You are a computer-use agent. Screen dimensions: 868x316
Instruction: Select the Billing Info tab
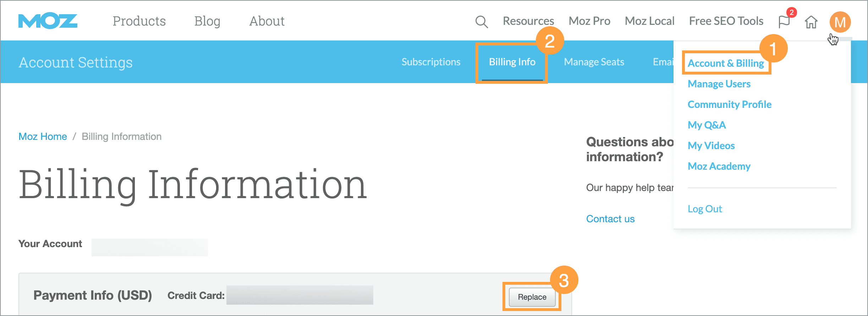[512, 62]
